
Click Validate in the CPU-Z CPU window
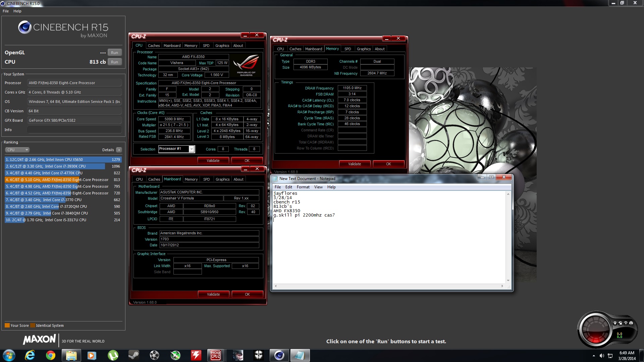point(213,161)
